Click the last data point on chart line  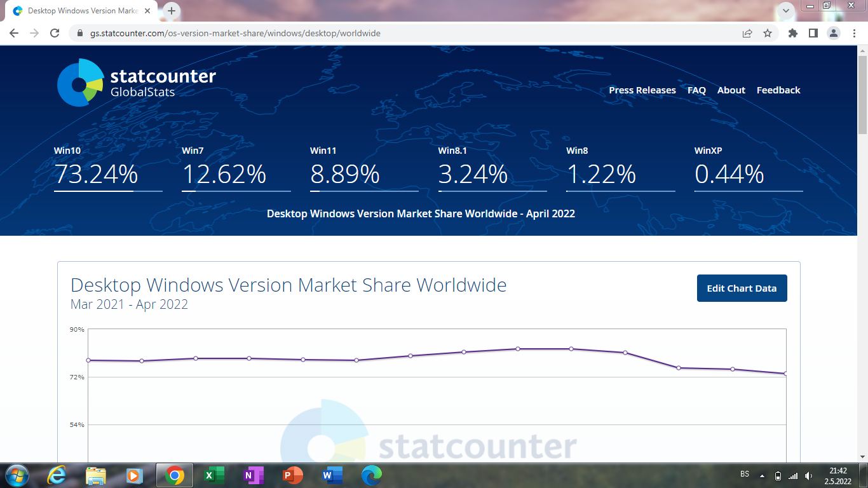[x=785, y=374]
